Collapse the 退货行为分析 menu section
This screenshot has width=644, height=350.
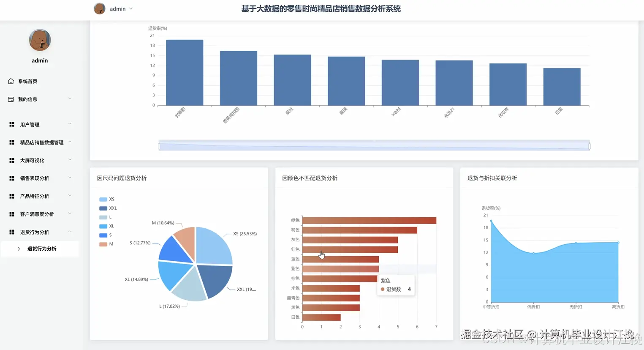[x=39, y=232]
